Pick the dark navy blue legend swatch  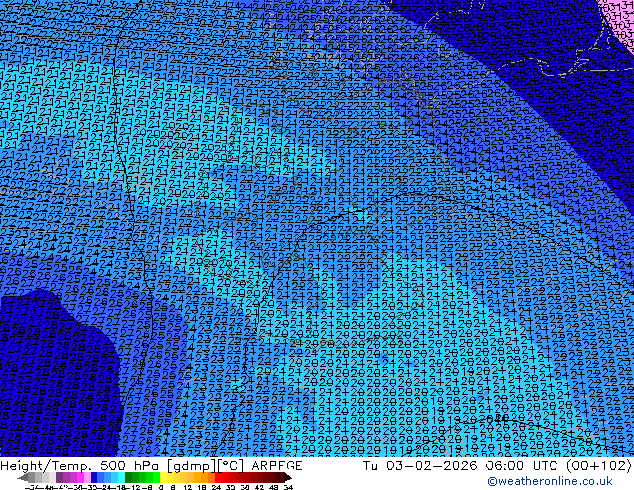(x=94, y=477)
